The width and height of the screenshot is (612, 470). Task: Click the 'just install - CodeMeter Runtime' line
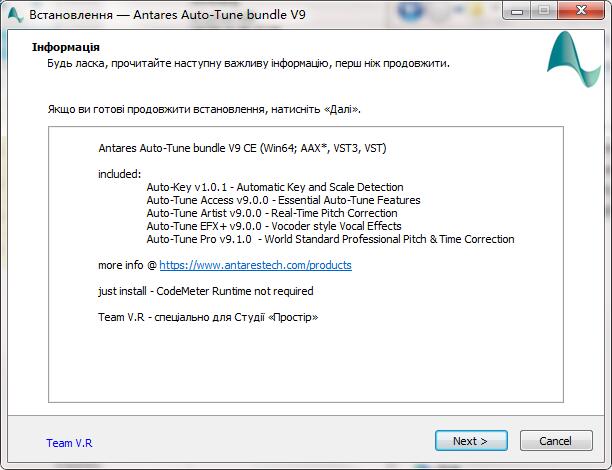point(206,291)
